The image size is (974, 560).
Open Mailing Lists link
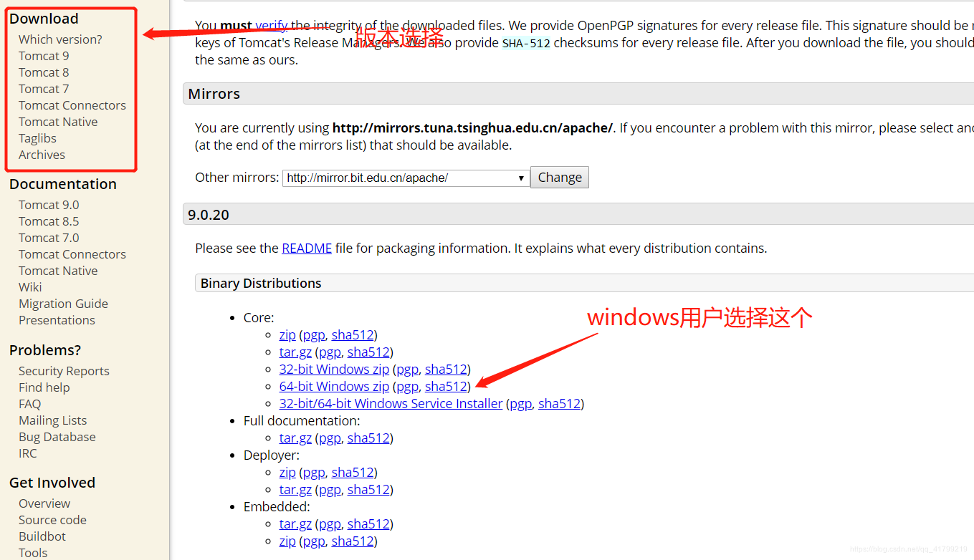coord(53,420)
